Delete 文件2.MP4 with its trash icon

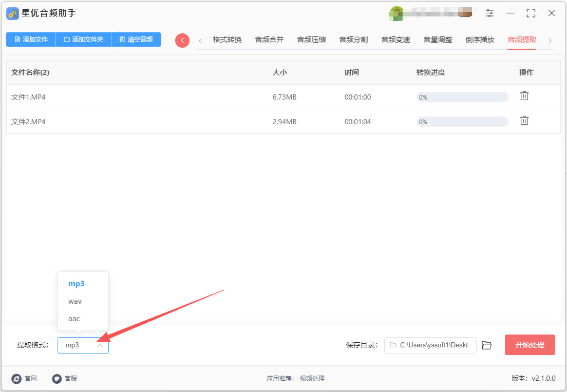click(x=524, y=120)
